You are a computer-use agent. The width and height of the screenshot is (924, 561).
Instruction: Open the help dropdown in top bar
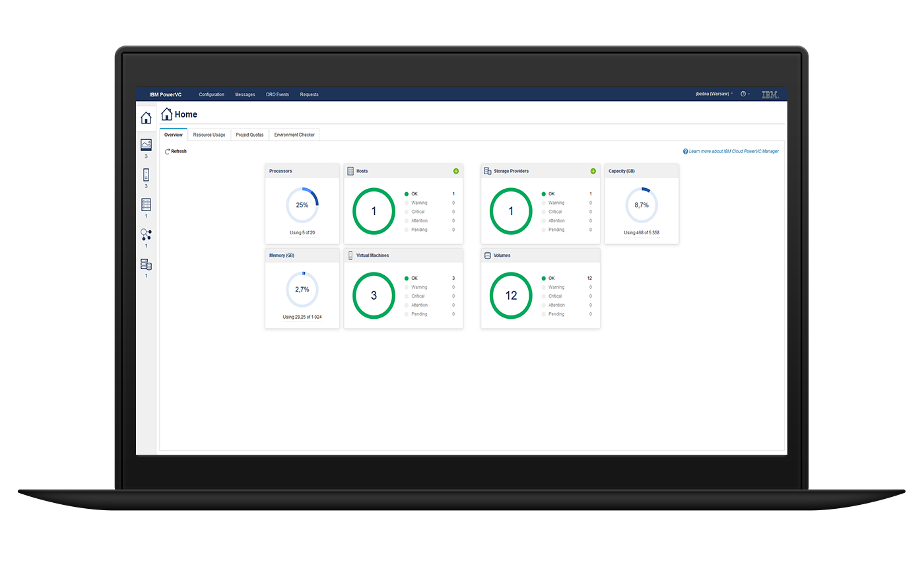[744, 94]
